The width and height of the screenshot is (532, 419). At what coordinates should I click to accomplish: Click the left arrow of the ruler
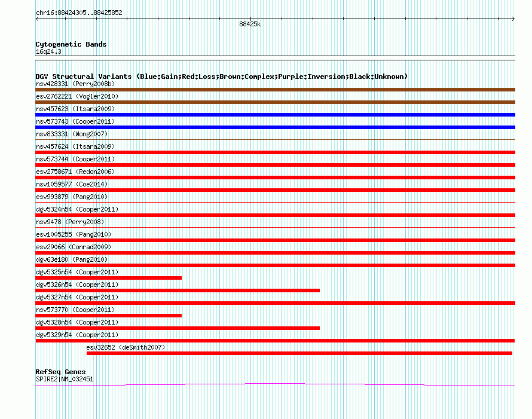coord(37,19)
